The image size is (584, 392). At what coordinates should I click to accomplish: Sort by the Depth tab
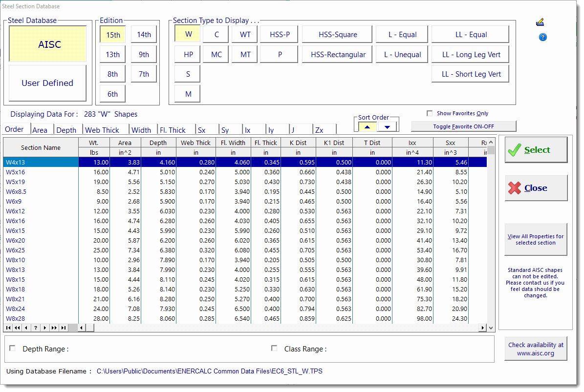click(x=68, y=130)
